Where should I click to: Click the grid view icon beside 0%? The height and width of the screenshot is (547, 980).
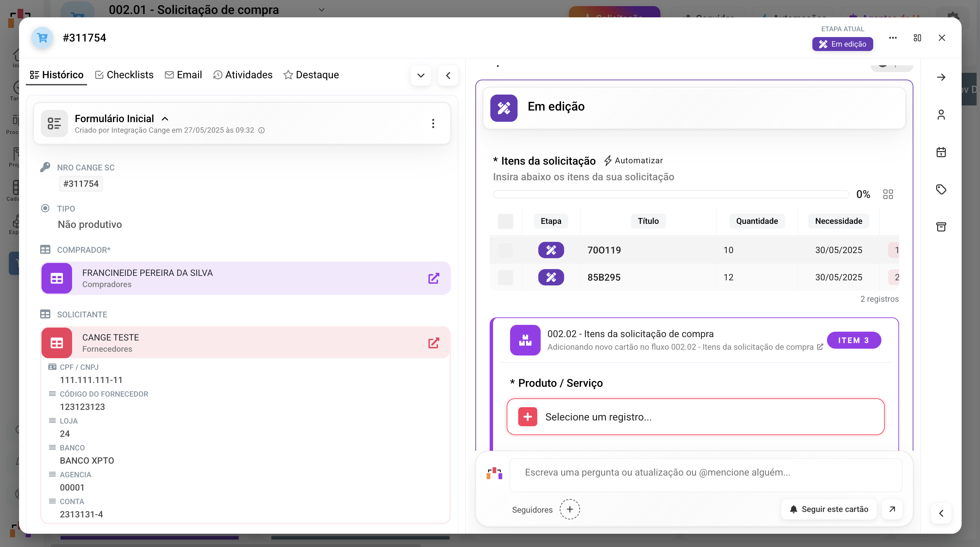pyautogui.click(x=888, y=195)
